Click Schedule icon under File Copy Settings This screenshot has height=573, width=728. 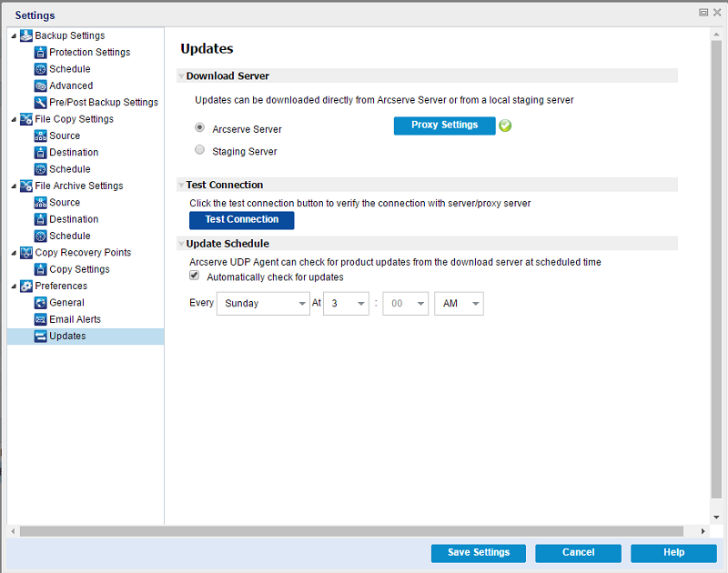(40, 169)
